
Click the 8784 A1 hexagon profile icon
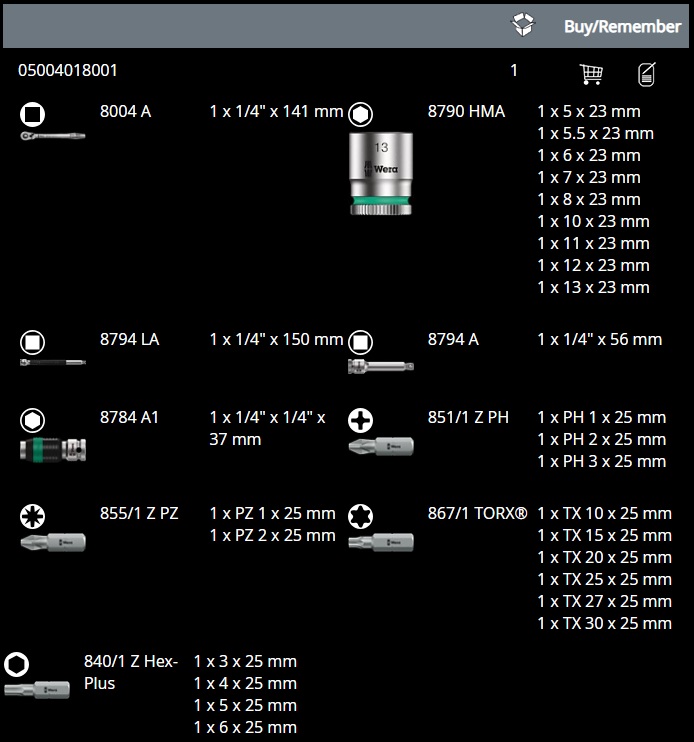tap(32, 418)
